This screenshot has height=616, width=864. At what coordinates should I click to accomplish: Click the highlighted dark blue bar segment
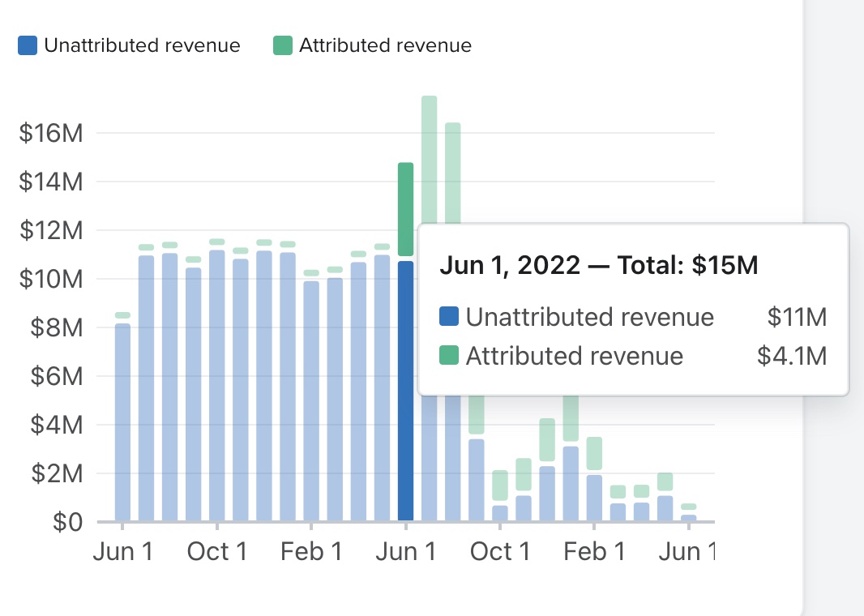coord(406,391)
